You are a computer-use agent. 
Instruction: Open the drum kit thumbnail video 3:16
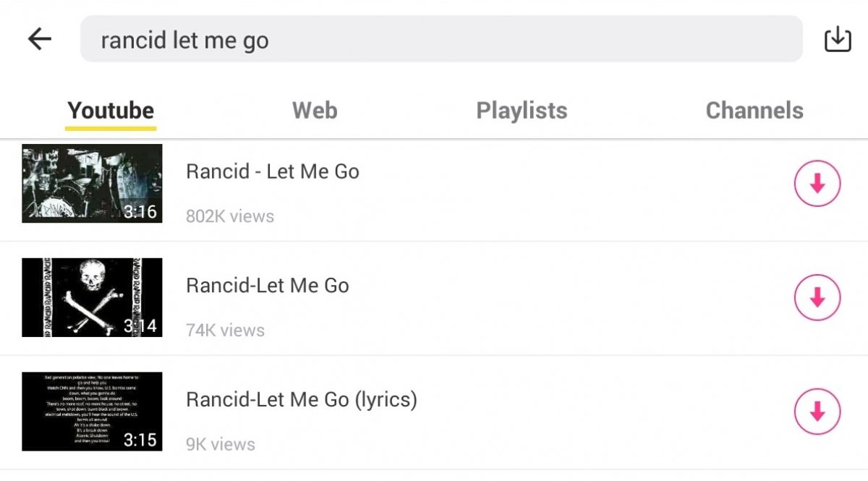pos(92,184)
